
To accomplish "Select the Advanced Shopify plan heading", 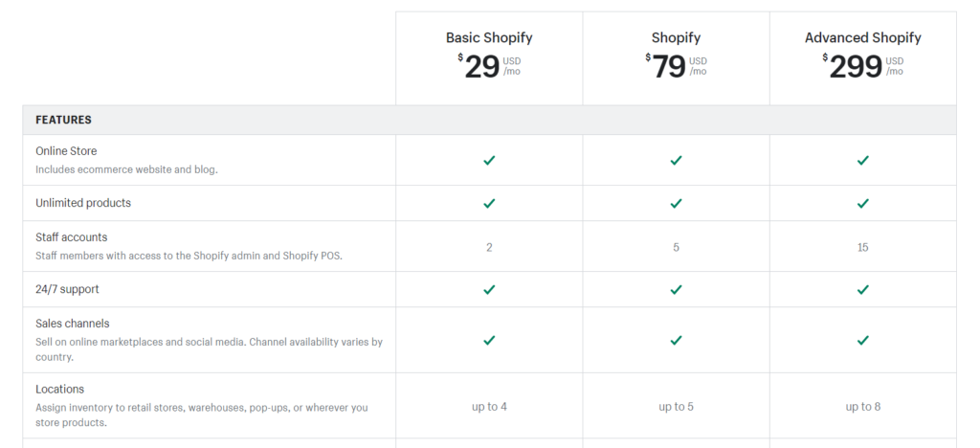I will tap(863, 37).
